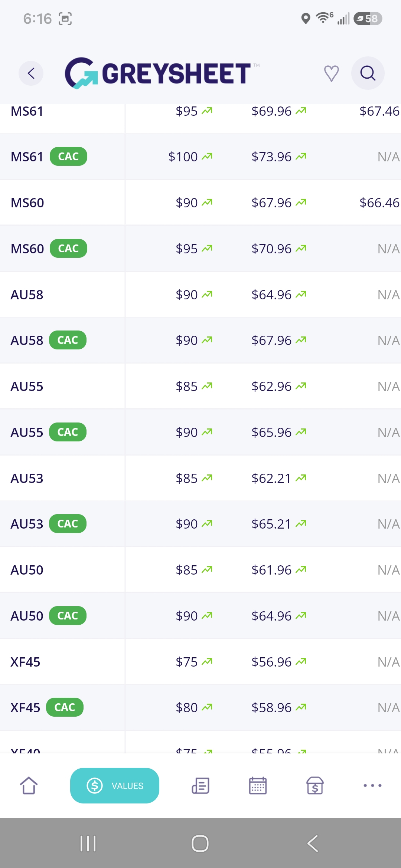Image resolution: width=401 pixels, height=868 pixels.
Task: Tap the Android recent apps button
Action: tap(88, 844)
